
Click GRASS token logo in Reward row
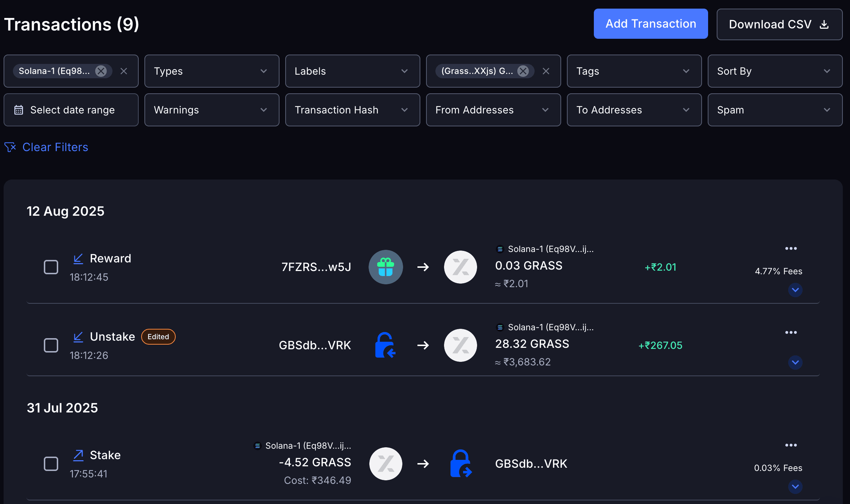click(460, 267)
